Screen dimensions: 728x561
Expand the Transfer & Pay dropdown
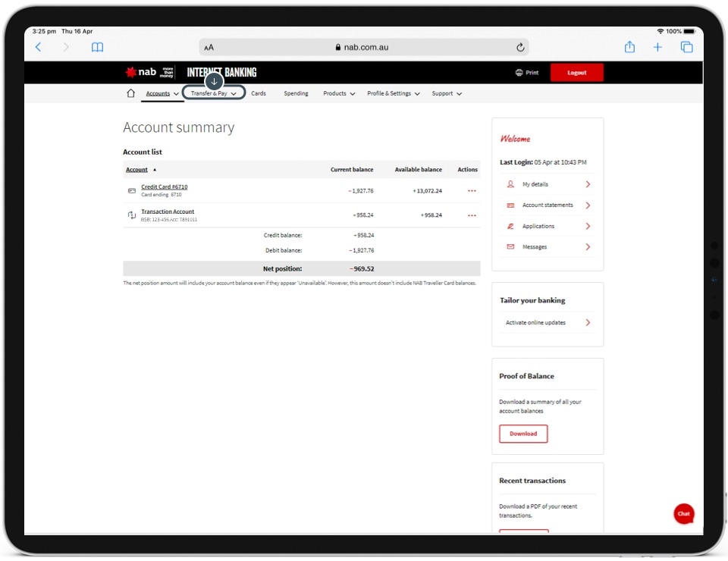tap(214, 93)
